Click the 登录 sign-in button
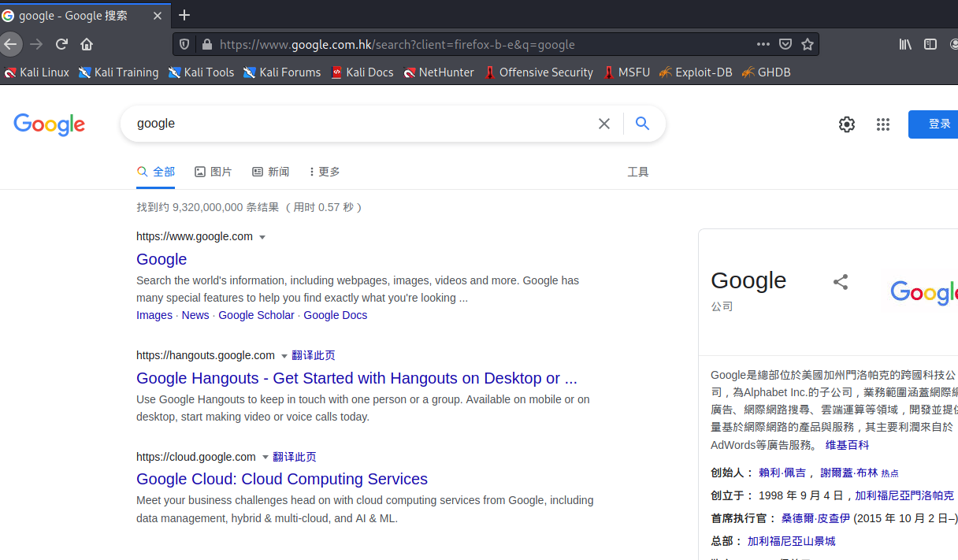The image size is (958, 560). tap(934, 124)
